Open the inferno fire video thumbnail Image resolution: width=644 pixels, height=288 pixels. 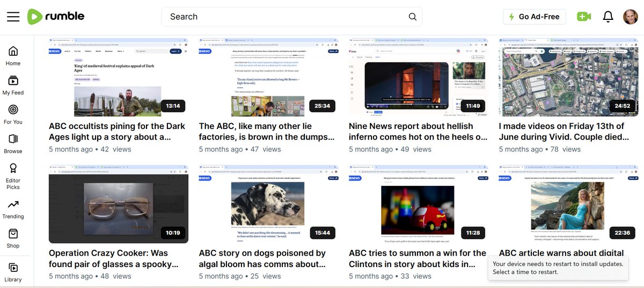(x=418, y=77)
